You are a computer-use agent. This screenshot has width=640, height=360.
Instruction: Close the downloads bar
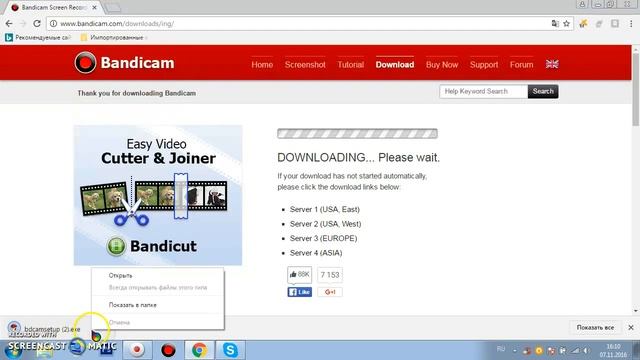point(631,327)
